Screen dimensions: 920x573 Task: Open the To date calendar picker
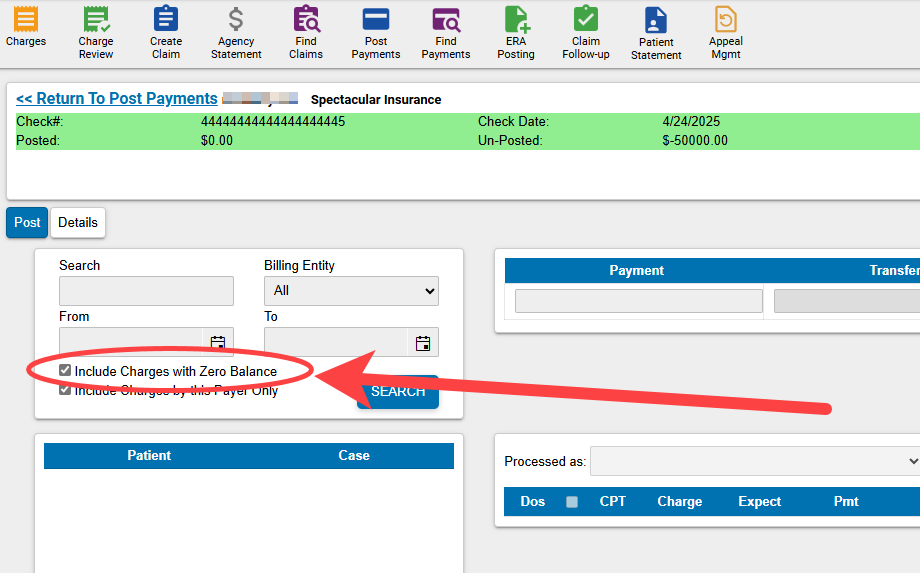(x=423, y=343)
